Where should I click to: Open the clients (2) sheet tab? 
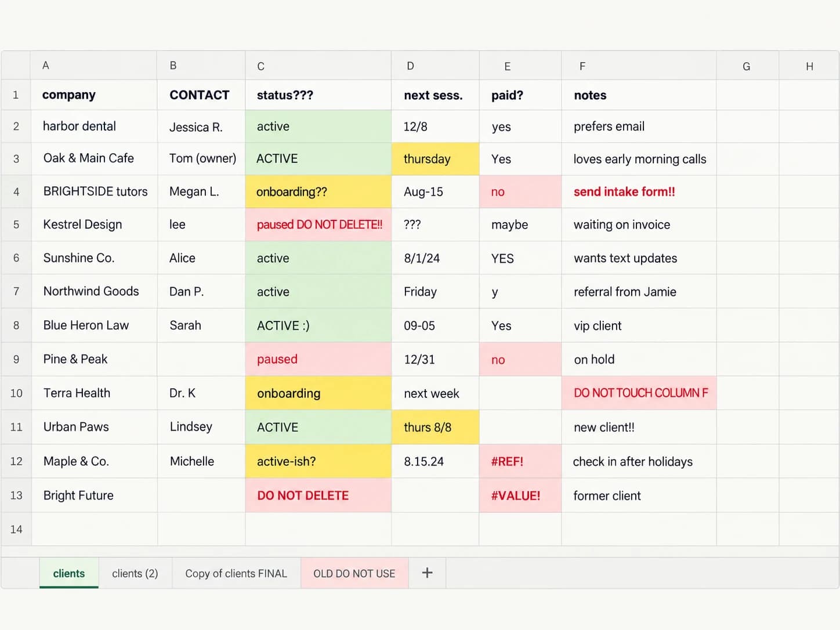tap(135, 573)
